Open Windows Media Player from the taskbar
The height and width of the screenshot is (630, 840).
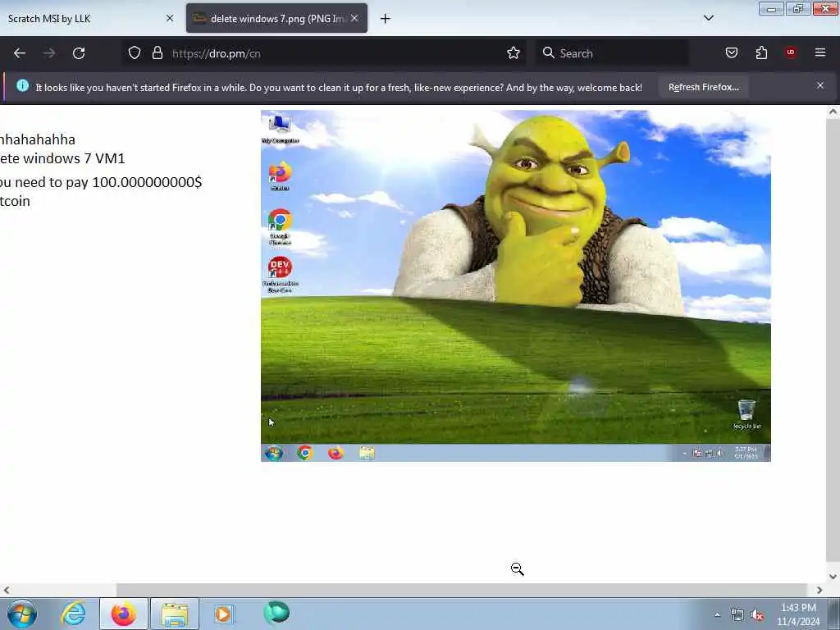[224, 614]
